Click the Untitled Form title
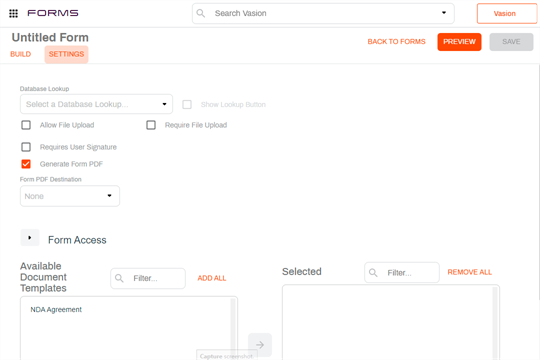Viewport: 540px width, 360px height. click(x=50, y=37)
